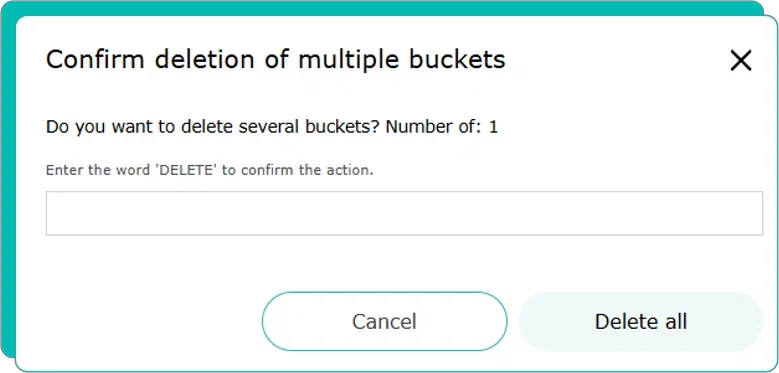Click the 'multiple buckets' heading text

[402, 60]
